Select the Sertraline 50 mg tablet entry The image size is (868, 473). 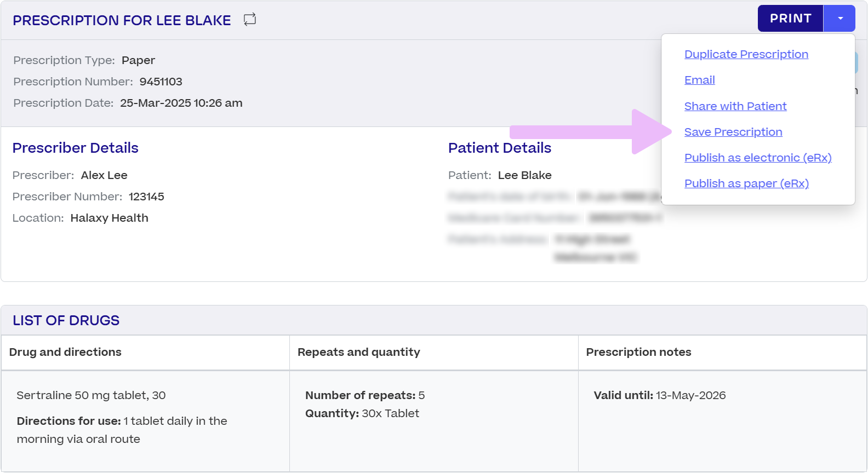91,395
